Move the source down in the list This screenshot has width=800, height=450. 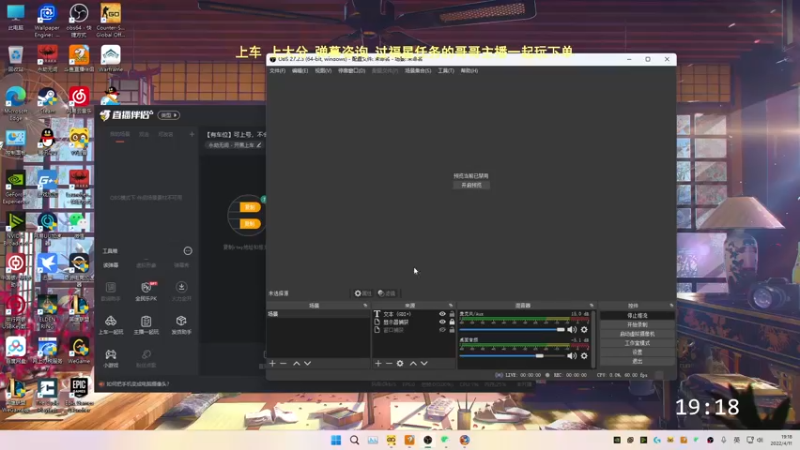click(424, 363)
